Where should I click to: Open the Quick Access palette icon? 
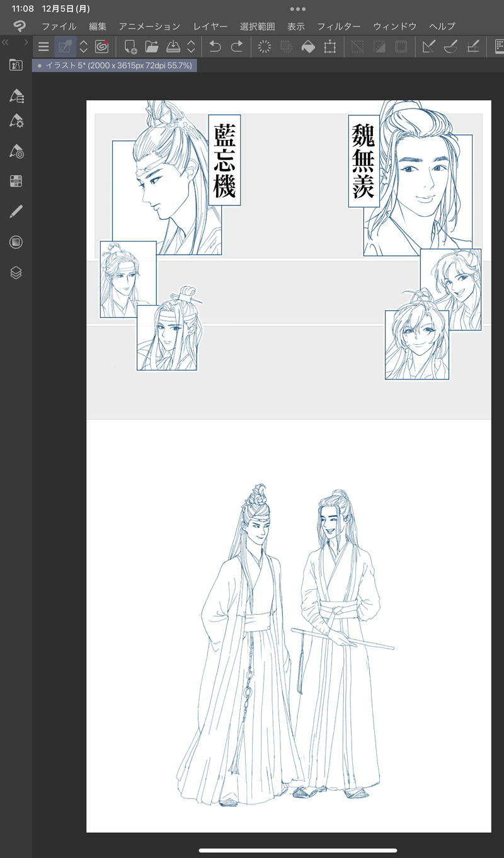[x=16, y=65]
